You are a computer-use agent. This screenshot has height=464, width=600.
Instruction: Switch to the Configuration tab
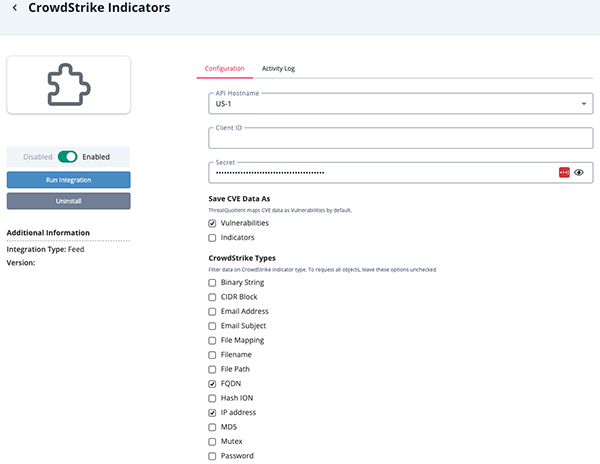[x=225, y=68]
